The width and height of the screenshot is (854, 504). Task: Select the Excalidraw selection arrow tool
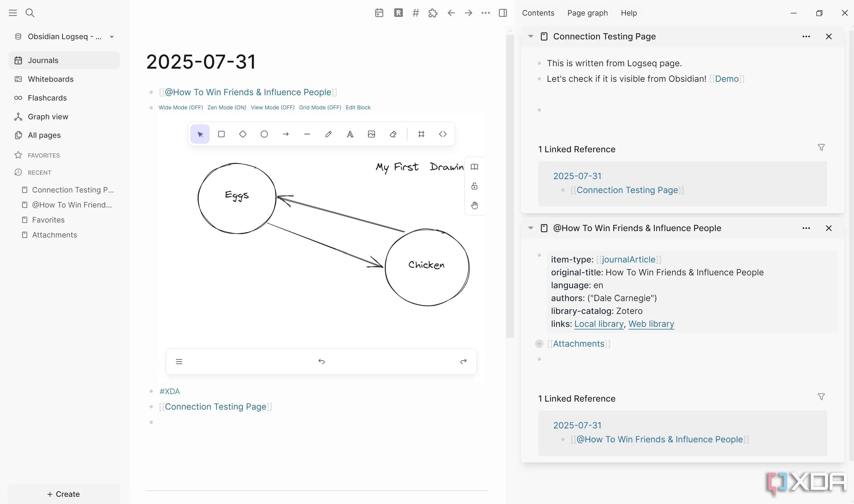[200, 134]
